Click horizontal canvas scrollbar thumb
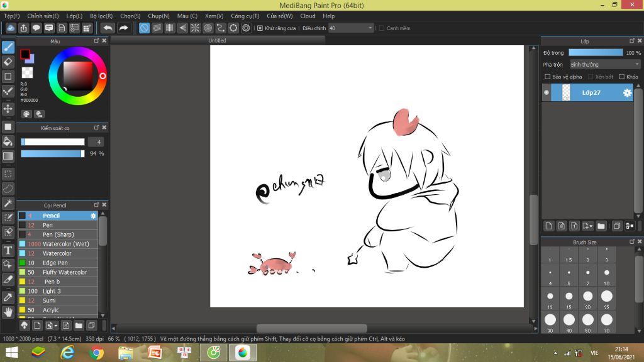The height and width of the screenshot is (362, 644). [312, 328]
